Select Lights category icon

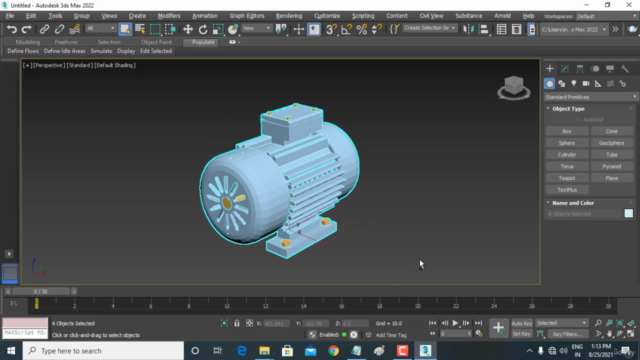point(574,84)
